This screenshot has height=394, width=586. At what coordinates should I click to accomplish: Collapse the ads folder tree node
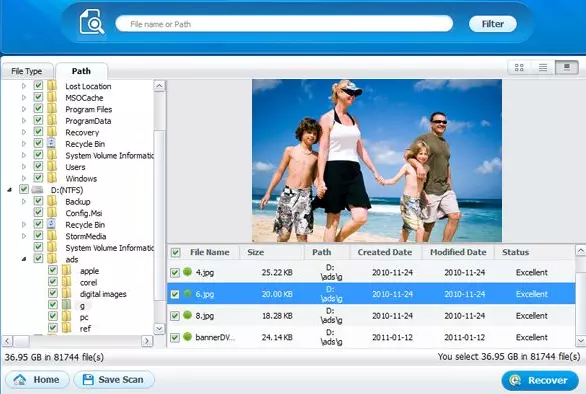[x=24, y=259]
